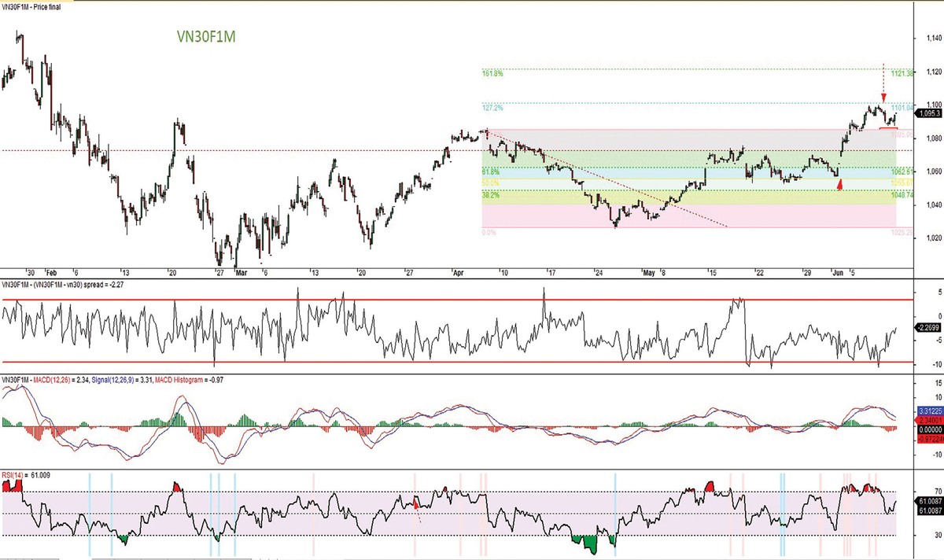This screenshot has height=560, width=944.
Task: Click the Mar label on the date axis
Action: click(x=242, y=274)
